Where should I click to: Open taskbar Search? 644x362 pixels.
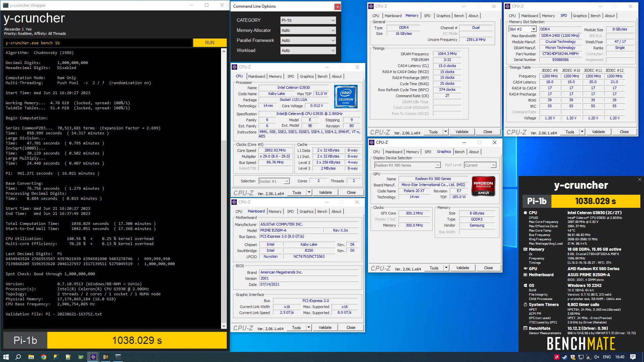click(x=18, y=357)
